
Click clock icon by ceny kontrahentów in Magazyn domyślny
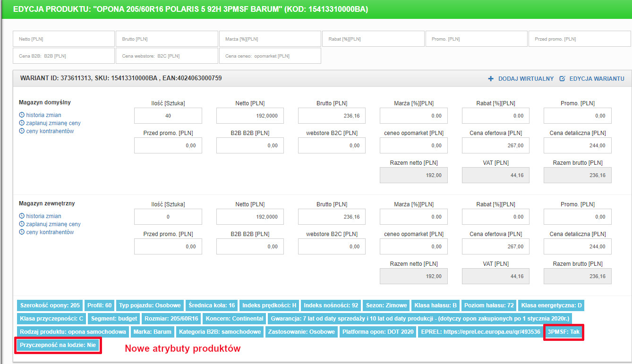[x=22, y=131]
